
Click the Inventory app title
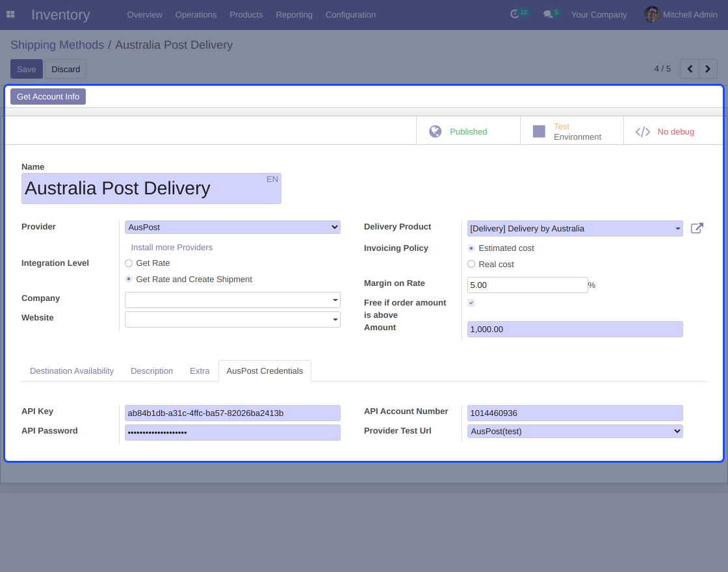coord(61,15)
